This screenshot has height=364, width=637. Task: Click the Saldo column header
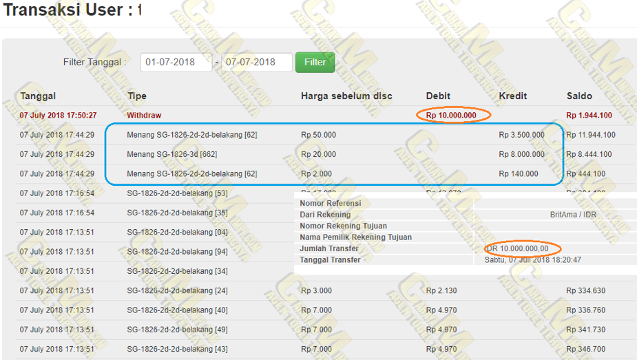(x=579, y=96)
